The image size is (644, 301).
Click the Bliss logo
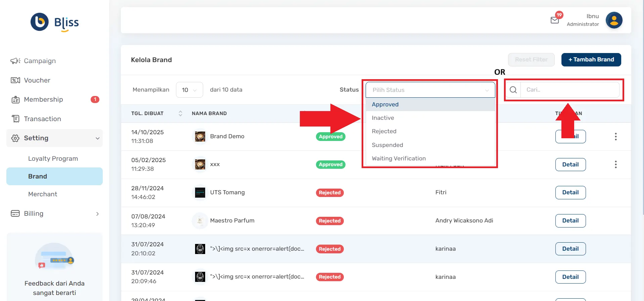click(x=55, y=22)
